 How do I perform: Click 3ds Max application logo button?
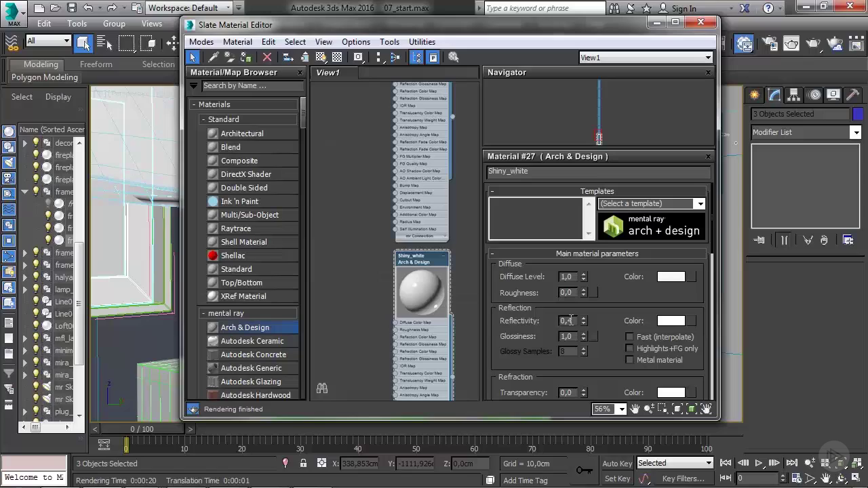click(14, 14)
